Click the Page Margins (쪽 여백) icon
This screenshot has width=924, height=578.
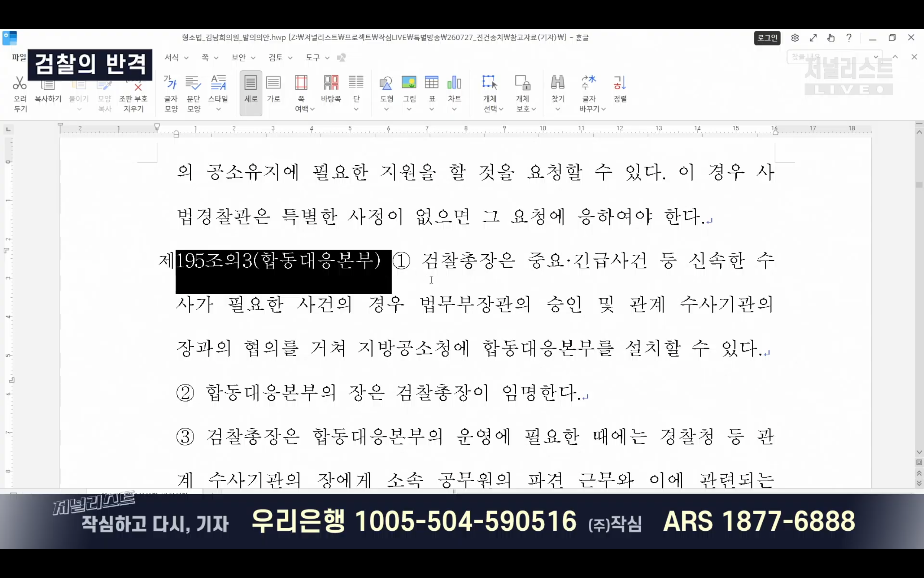click(301, 82)
